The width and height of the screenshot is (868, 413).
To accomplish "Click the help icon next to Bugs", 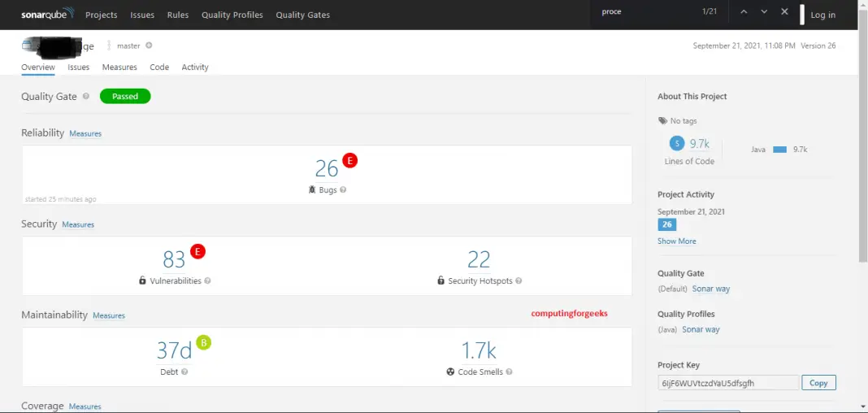I will [343, 189].
